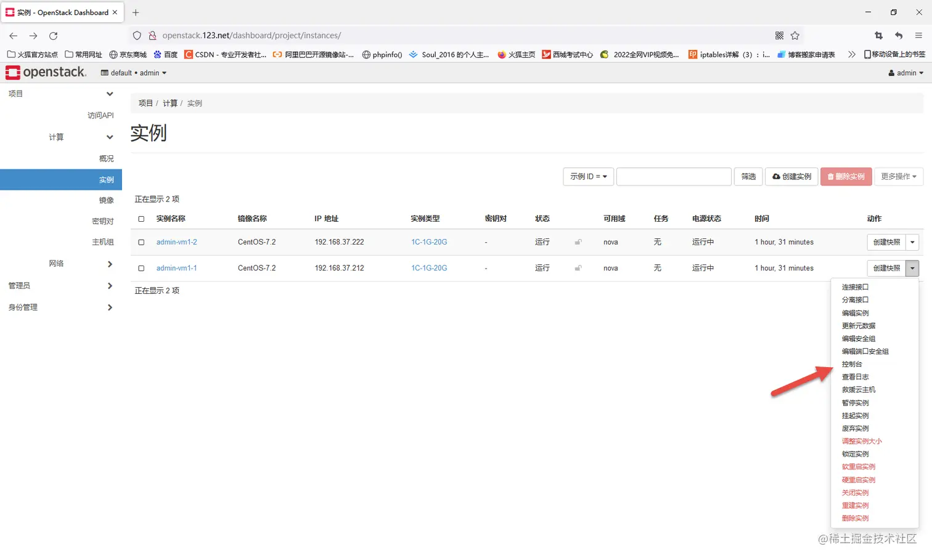The width and height of the screenshot is (932, 560).
Task: Choose 删除实例 in the action menu
Action: (855, 518)
